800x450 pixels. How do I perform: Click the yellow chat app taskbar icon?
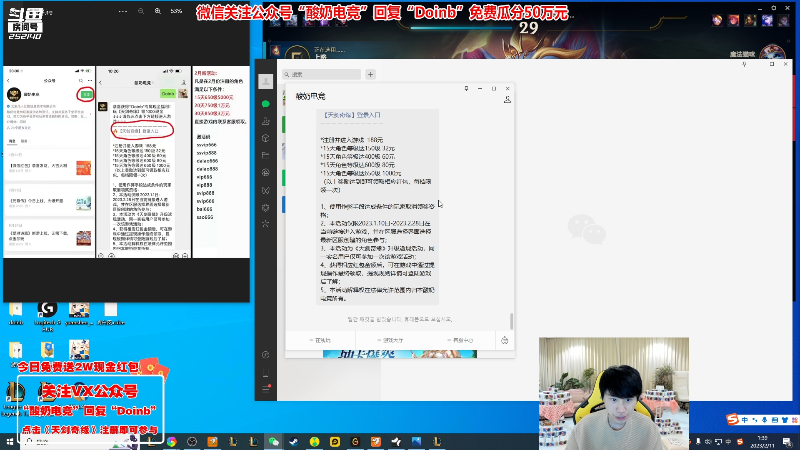[335, 442]
